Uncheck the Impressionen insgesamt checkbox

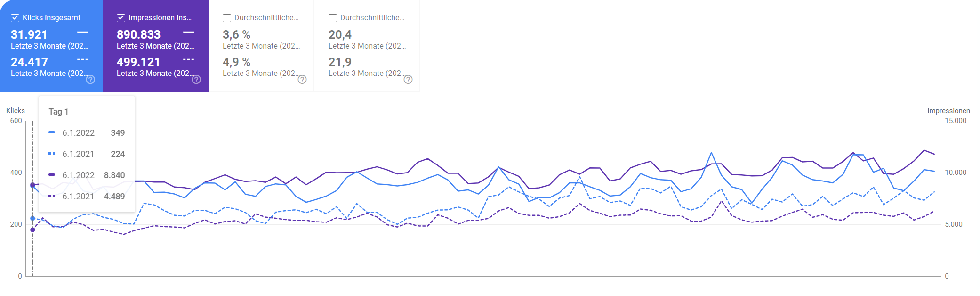tap(121, 18)
